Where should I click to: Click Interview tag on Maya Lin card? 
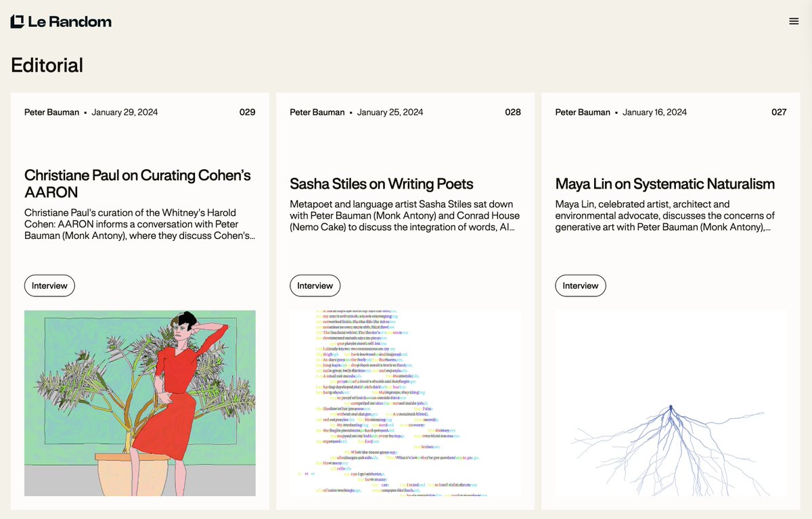click(x=581, y=286)
